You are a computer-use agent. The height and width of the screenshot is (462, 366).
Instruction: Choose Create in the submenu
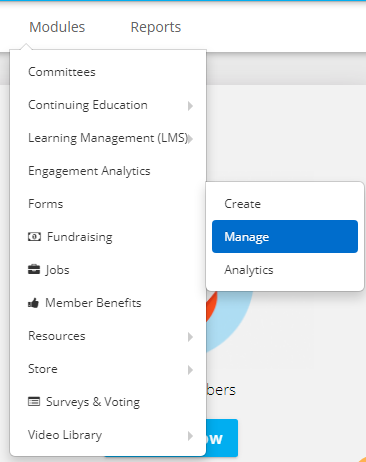click(242, 204)
